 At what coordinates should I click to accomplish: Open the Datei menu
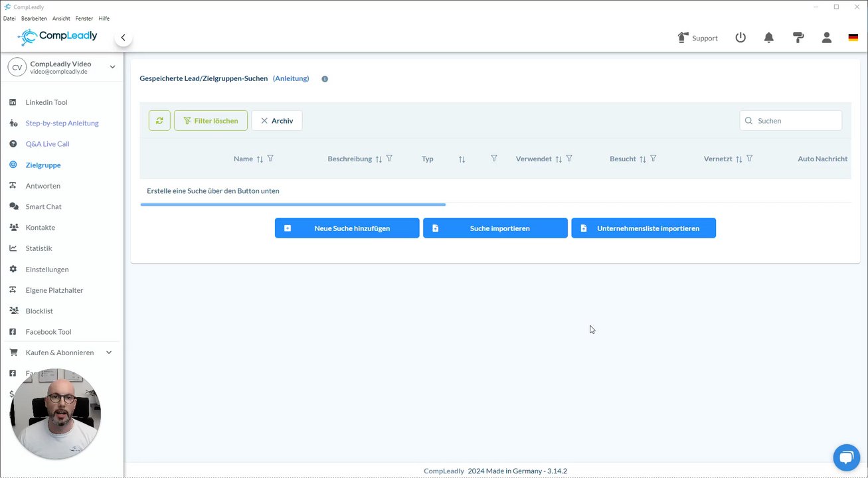(9, 19)
